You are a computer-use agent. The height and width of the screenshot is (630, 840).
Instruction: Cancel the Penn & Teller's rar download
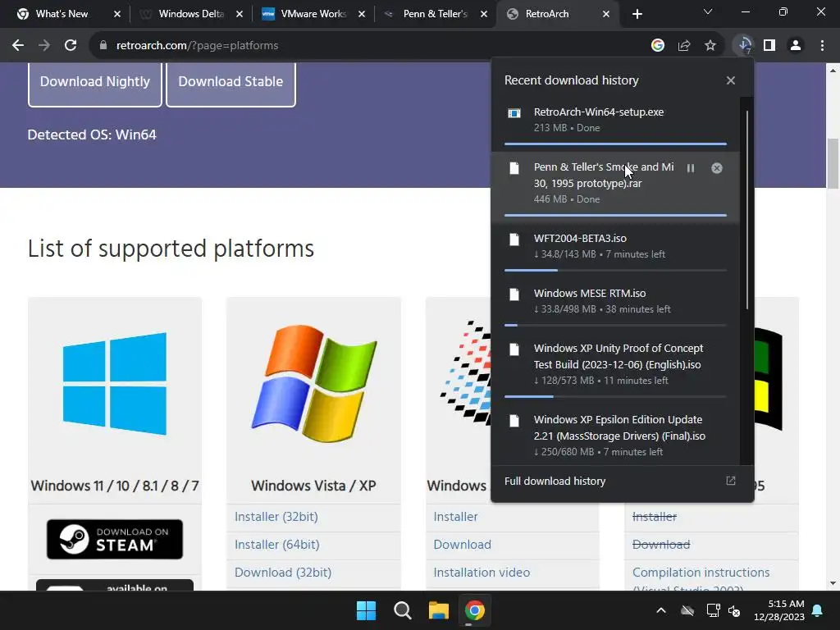717,168
